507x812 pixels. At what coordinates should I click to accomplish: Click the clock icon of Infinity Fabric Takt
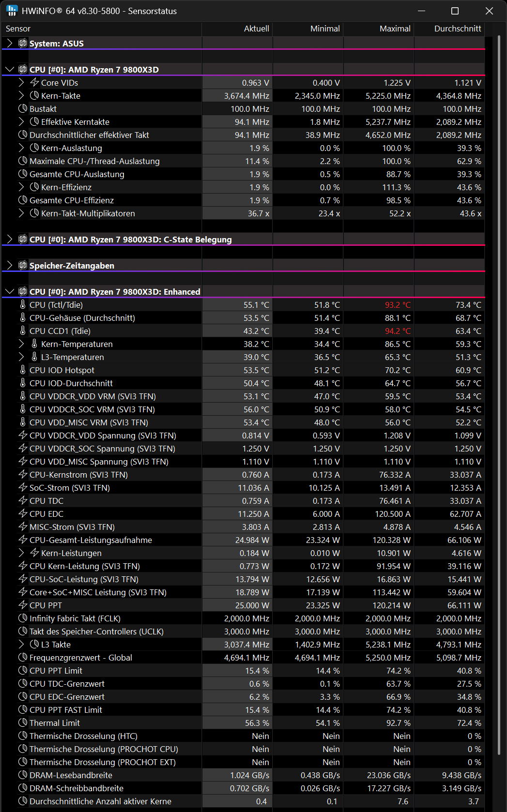point(23,618)
